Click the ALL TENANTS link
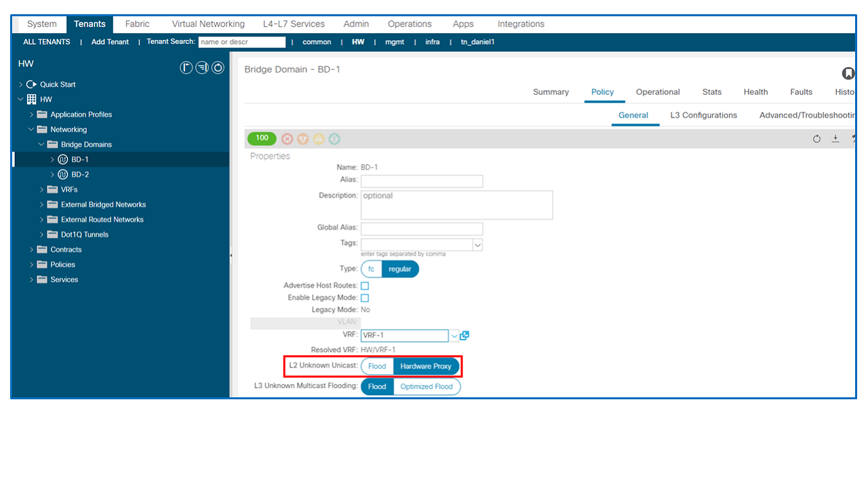 (x=47, y=42)
